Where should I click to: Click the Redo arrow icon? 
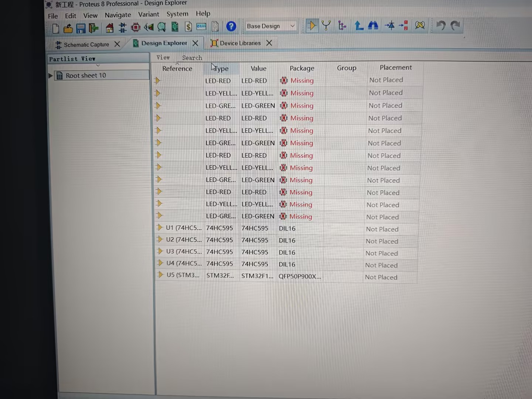click(x=455, y=25)
